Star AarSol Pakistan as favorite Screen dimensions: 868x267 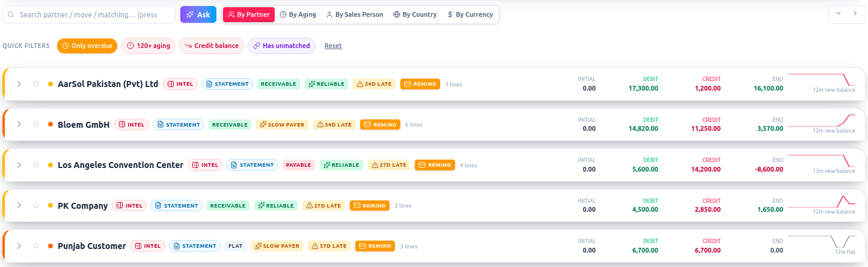(x=36, y=84)
